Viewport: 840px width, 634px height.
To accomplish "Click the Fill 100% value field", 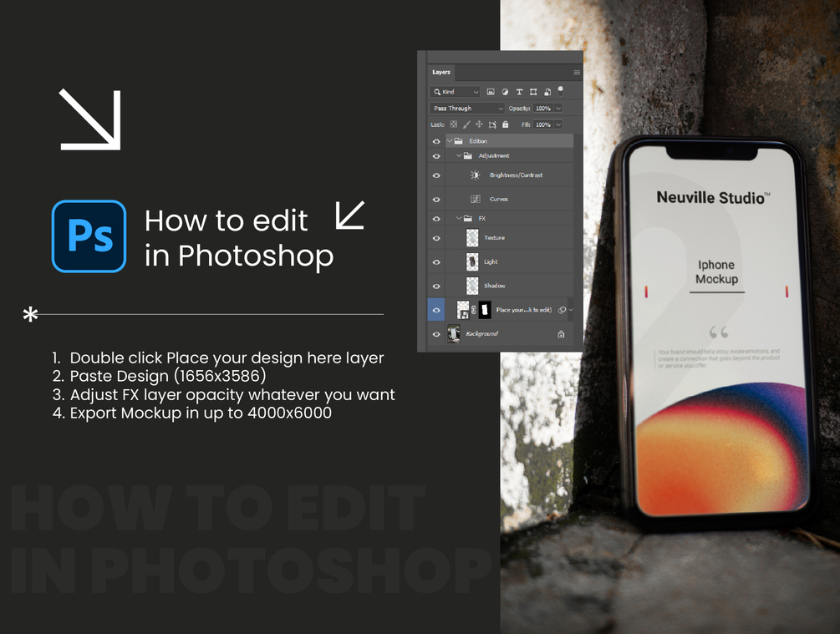I will [543, 124].
